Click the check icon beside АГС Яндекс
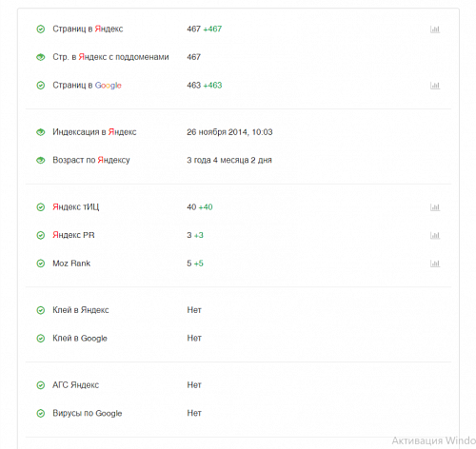Screen dimensions: 476x449 tap(41, 385)
